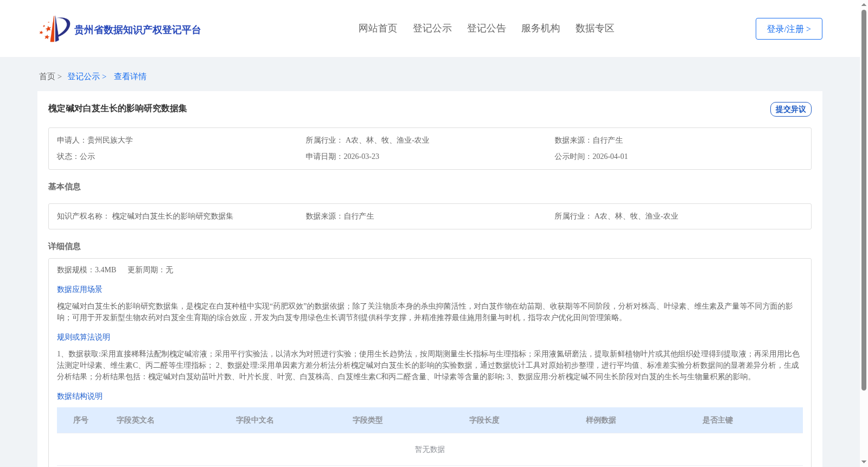The width and height of the screenshot is (868, 467).
Task: Click applicant text 贵州民族大学
Action: pyautogui.click(x=110, y=140)
